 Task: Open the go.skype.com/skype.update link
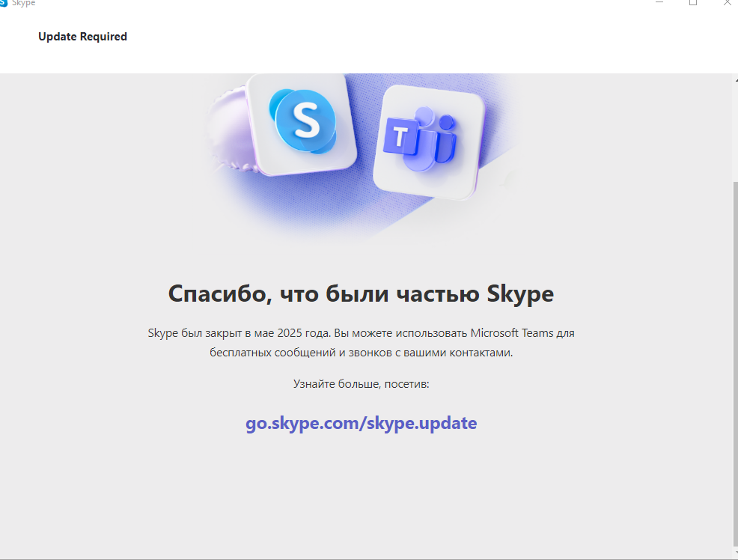coord(361,423)
